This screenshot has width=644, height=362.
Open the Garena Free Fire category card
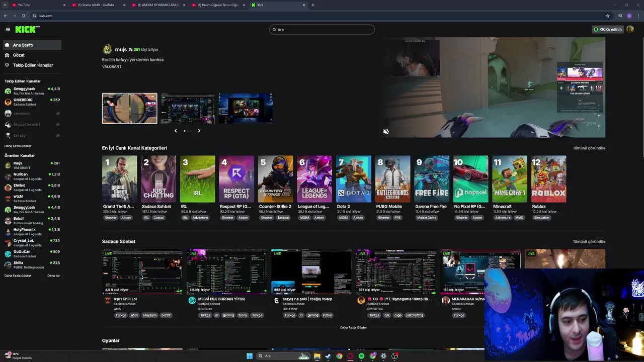[x=432, y=179]
